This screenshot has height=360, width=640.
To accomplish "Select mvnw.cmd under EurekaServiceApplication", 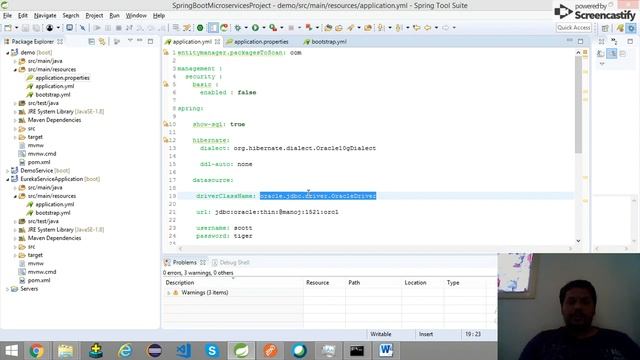I will coord(42,272).
